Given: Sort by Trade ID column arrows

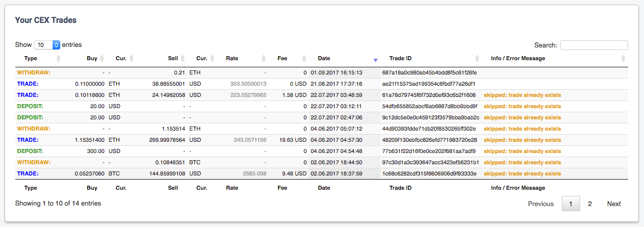Looking at the screenshot, I should pyautogui.click(x=478, y=59).
